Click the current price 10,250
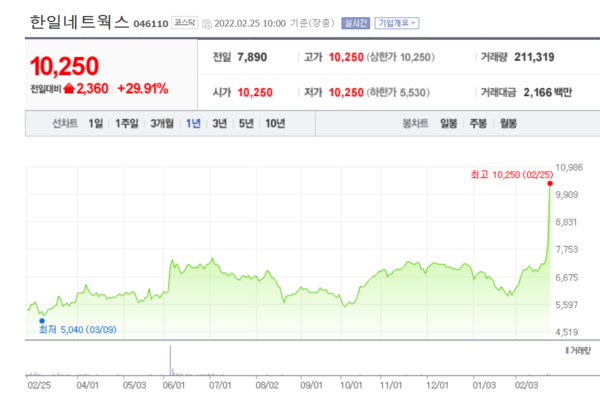The width and height of the screenshot is (600, 402). 65,66
